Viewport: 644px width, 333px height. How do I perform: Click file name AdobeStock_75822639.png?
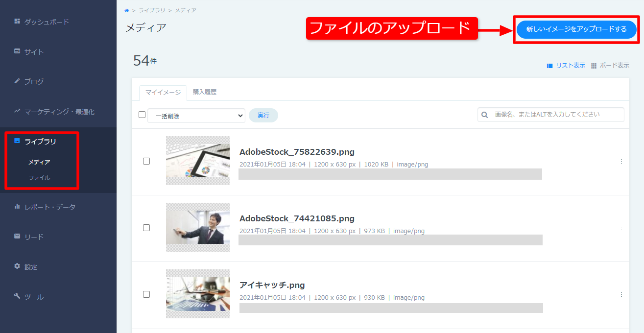point(297,152)
